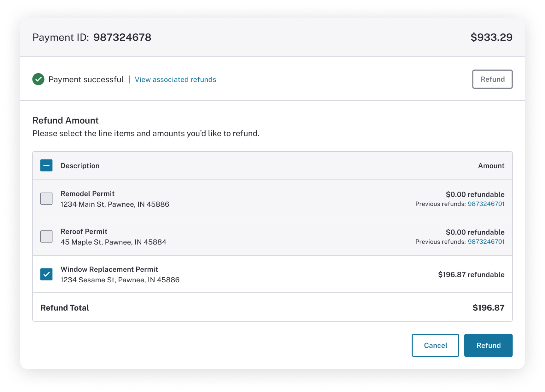Viewport: 545px width, 392px height.
Task: Click the green payment success checkmark icon
Action: [38, 79]
